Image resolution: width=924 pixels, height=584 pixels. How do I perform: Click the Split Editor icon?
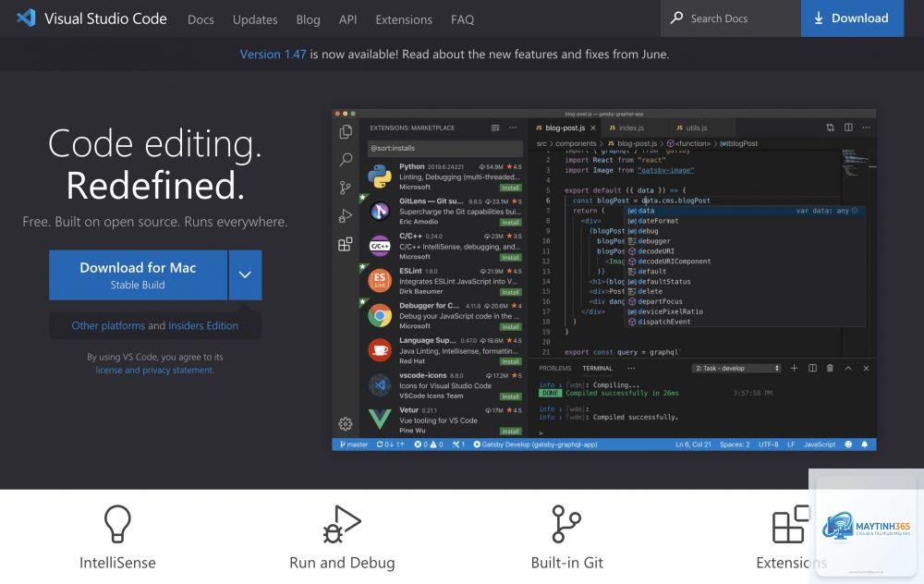click(x=848, y=128)
